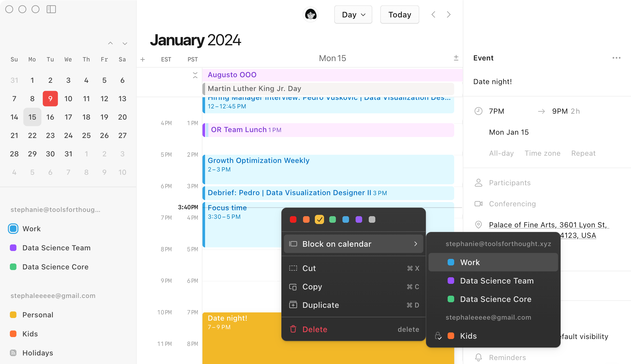Select the conferencing icon in event details
This screenshot has height=364, width=631.
tap(478, 203)
